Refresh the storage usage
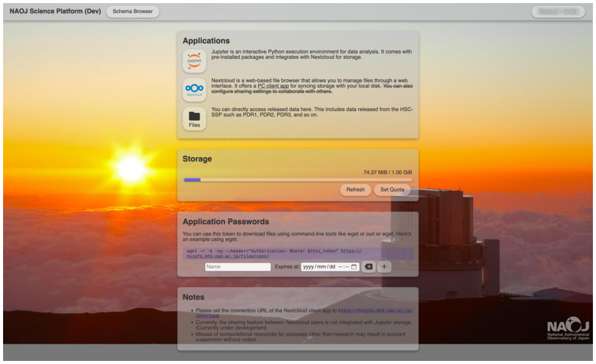This screenshot has height=364, width=596. (x=355, y=190)
